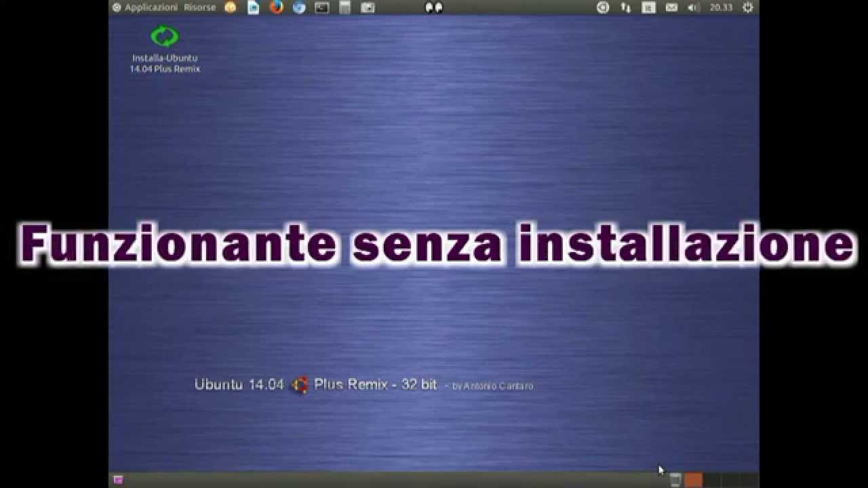Viewport: 868px width, 488px height.
Task: Launch Firefox from the top panel
Action: coord(276,7)
